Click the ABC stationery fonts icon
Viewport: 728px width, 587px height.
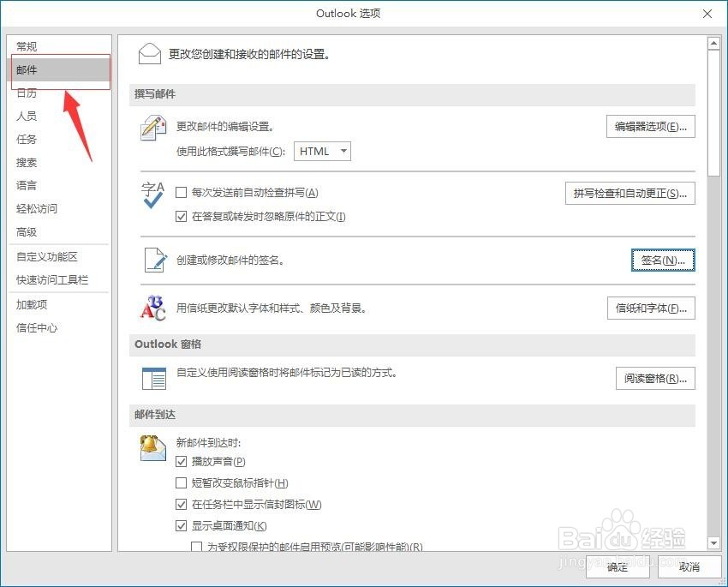coord(153,308)
